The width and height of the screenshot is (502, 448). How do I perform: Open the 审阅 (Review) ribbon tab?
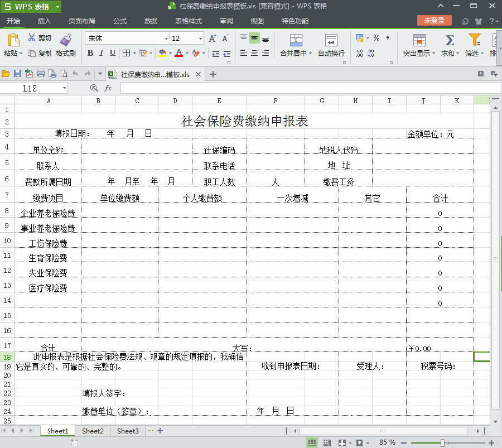(x=226, y=21)
